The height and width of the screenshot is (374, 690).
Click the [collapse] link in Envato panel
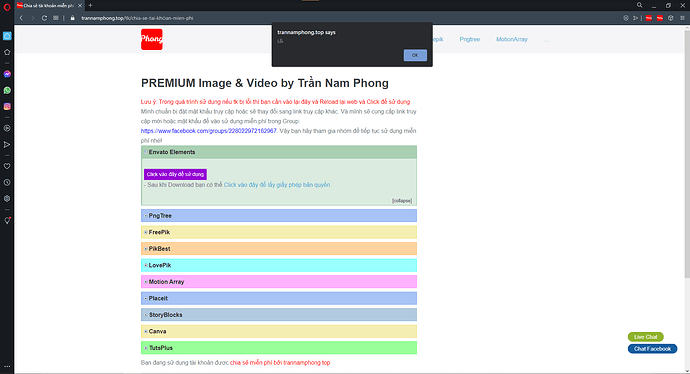pyautogui.click(x=402, y=201)
